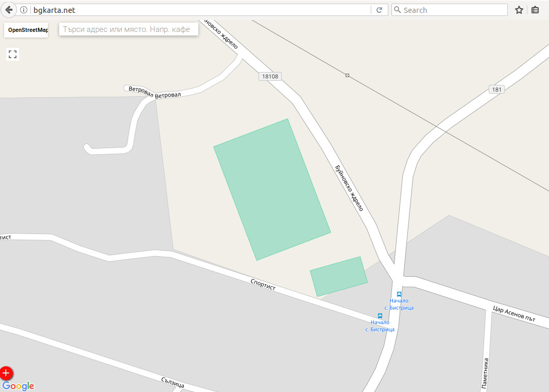Click the Google logo link
The width and height of the screenshot is (549, 392).
(18, 386)
